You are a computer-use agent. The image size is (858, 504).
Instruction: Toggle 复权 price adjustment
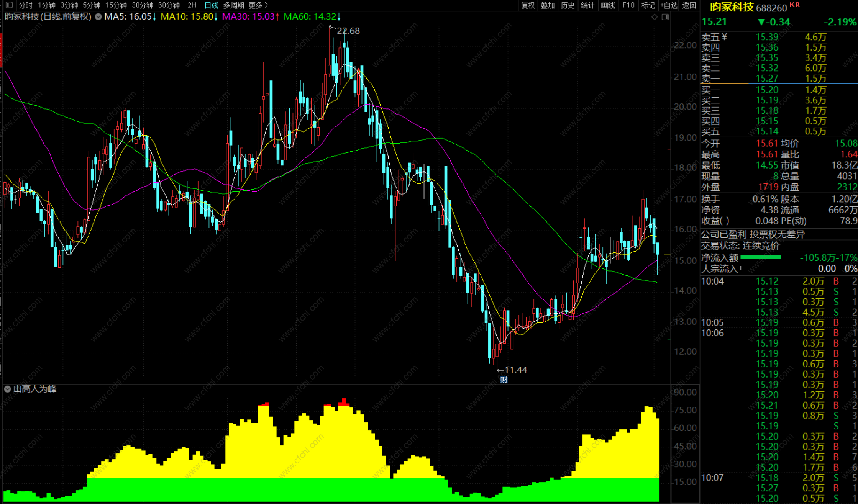tap(528, 5)
